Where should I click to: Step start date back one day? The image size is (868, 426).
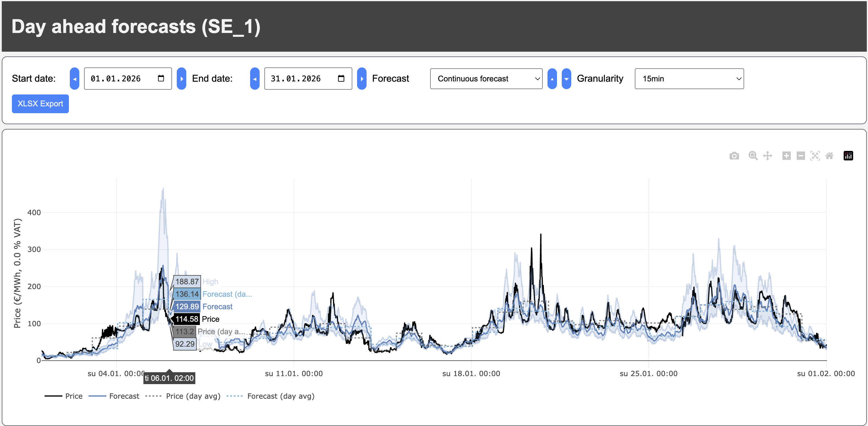point(75,78)
